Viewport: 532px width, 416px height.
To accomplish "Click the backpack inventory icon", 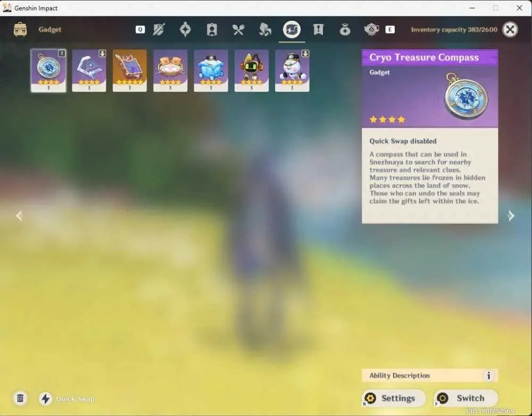I will coord(20,29).
